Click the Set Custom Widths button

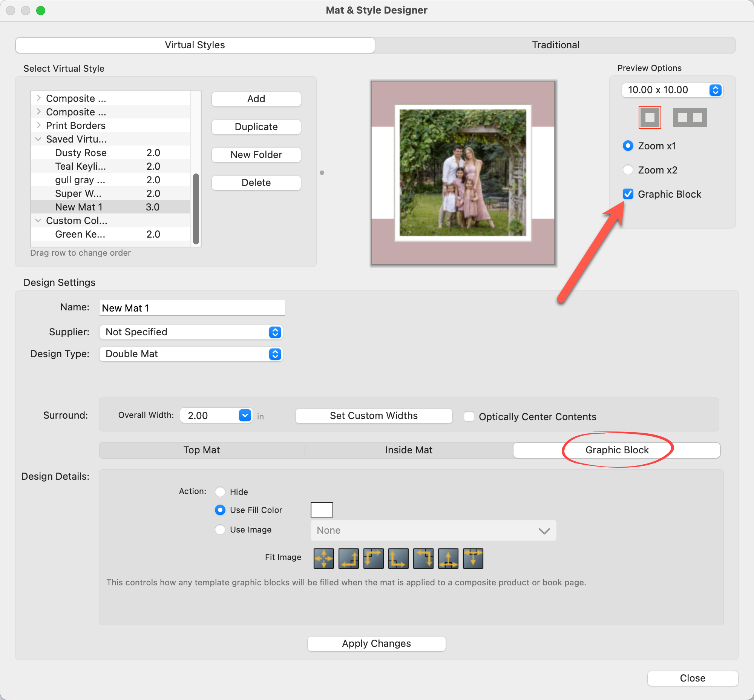[373, 416]
